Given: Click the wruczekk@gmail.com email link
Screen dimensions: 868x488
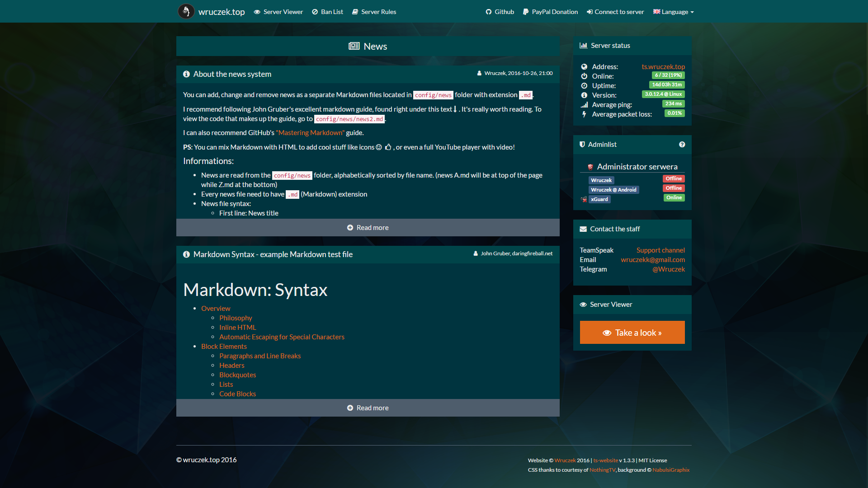Looking at the screenshot, I should 651,259.
